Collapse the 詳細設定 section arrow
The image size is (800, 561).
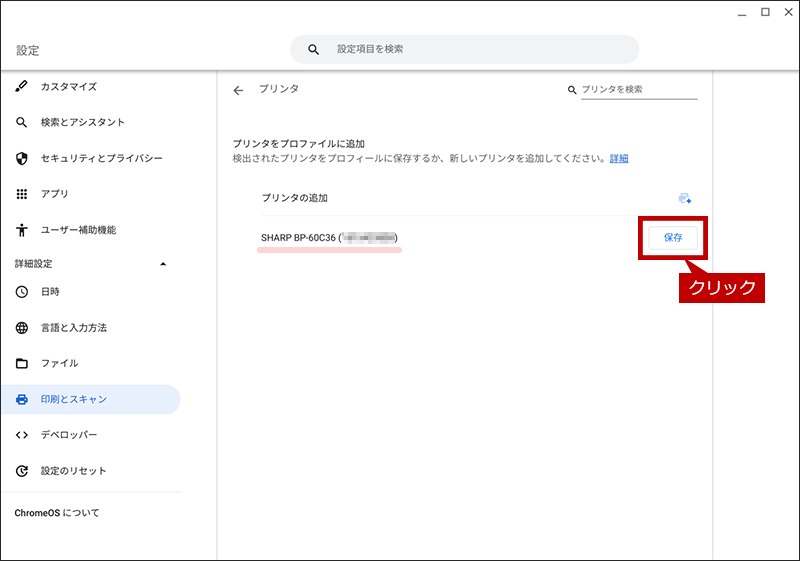pyautogui.click(x=163, y=264)
